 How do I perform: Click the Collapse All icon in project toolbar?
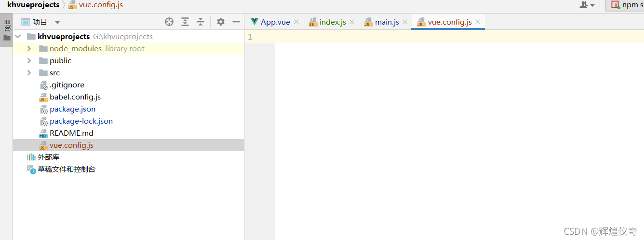click(201, 22)
